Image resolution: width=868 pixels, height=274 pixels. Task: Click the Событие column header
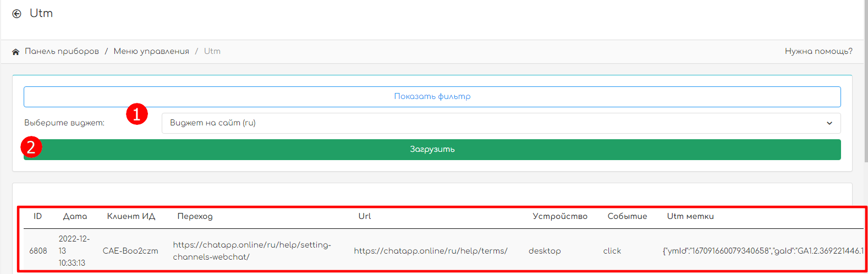[627, 216]
